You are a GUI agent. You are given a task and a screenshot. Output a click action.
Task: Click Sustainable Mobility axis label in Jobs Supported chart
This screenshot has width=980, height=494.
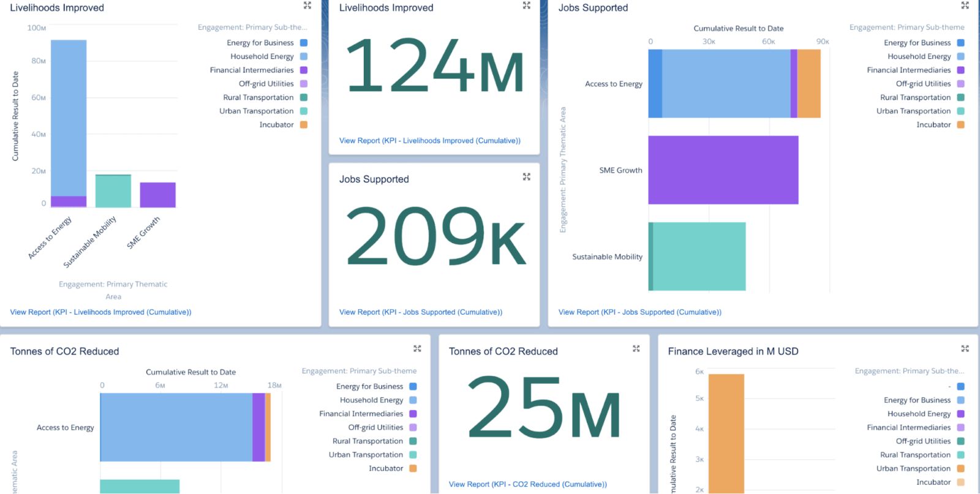point(608,256)
